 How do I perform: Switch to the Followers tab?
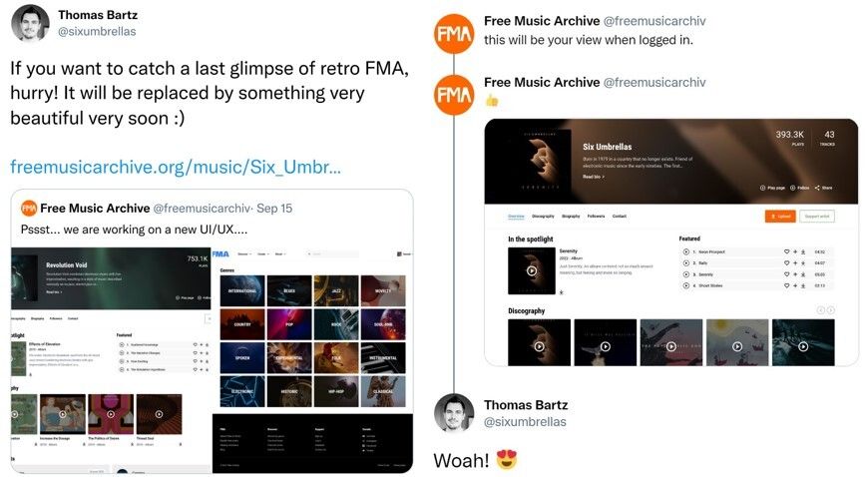596,217
